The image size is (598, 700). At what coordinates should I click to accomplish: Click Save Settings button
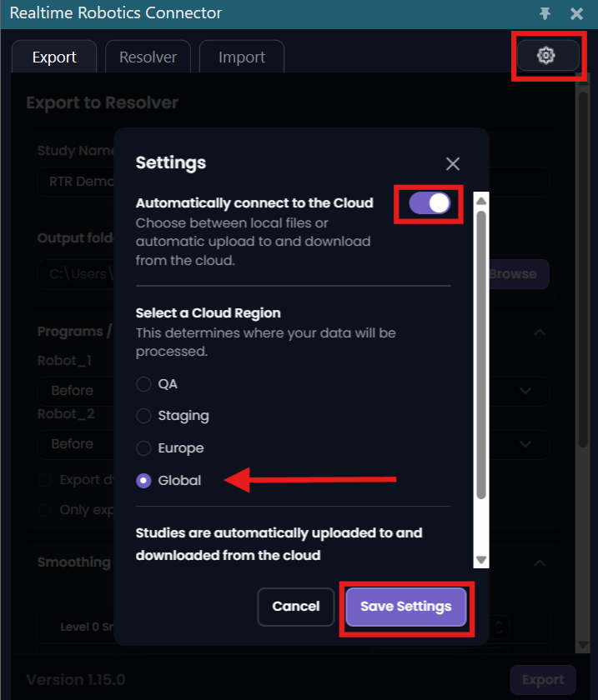point(406,607)
